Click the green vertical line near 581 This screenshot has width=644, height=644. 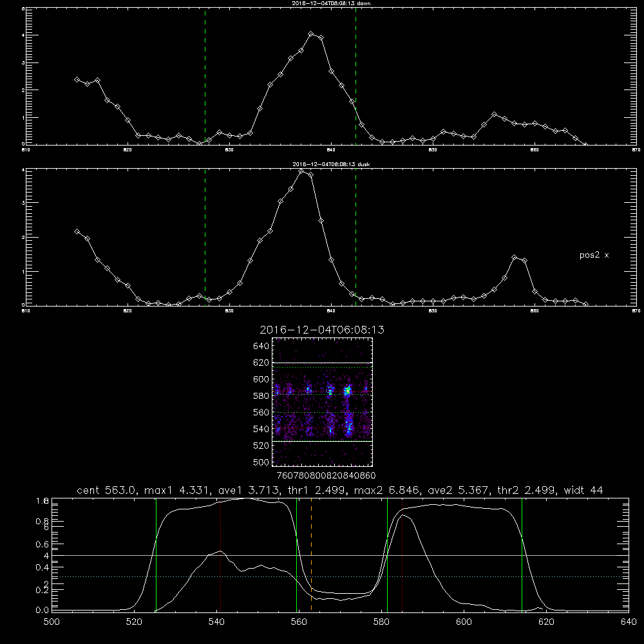pyautogui.click(x=387, y=554)
